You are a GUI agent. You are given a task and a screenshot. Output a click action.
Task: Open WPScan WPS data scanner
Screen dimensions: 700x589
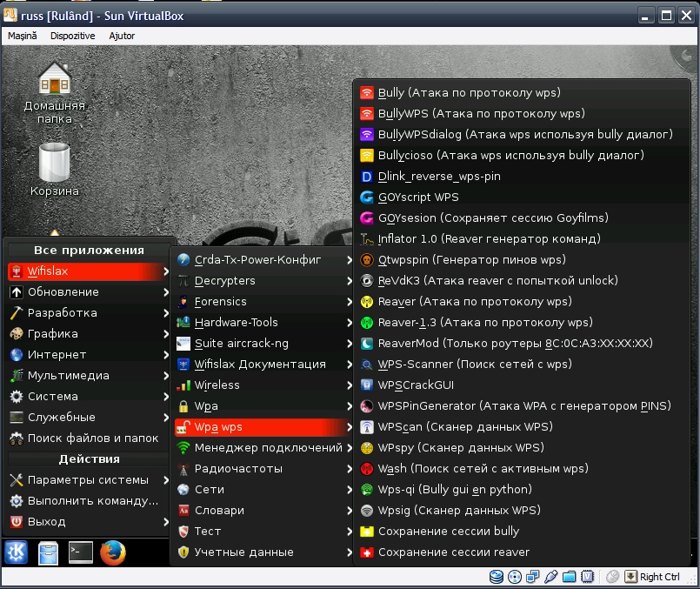click(522, 427)
